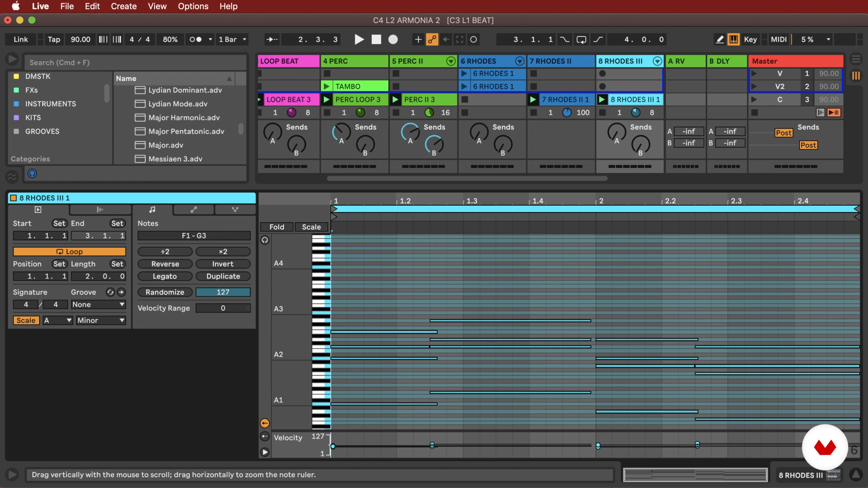Screen dimensions: 868x488
Task: Launch the 7 RHODES II 1 clip
Action: 533,99
